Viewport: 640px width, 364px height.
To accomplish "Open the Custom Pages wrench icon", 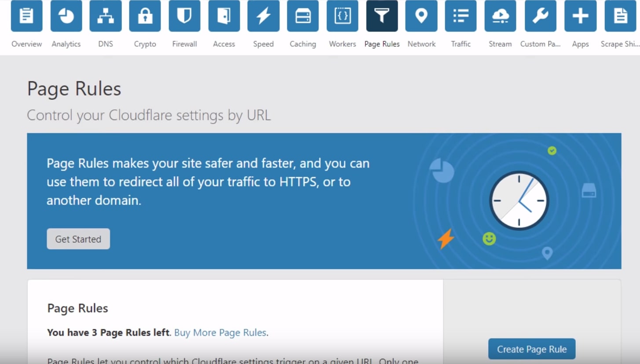I will [540, 16].
